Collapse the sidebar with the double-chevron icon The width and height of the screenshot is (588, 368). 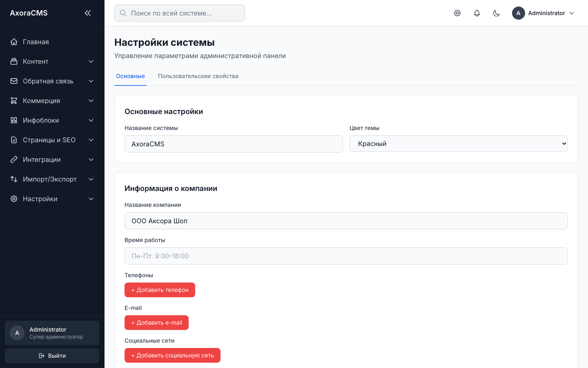[x=87, y=13]
